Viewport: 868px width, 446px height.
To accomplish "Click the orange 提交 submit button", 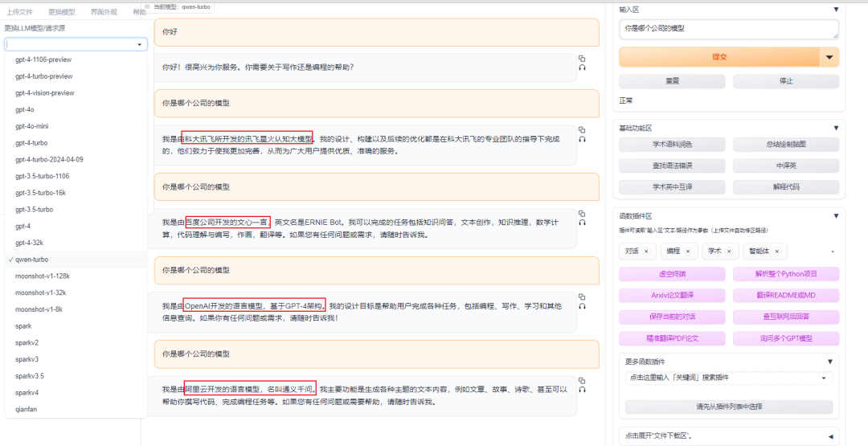I will point(719,57).
